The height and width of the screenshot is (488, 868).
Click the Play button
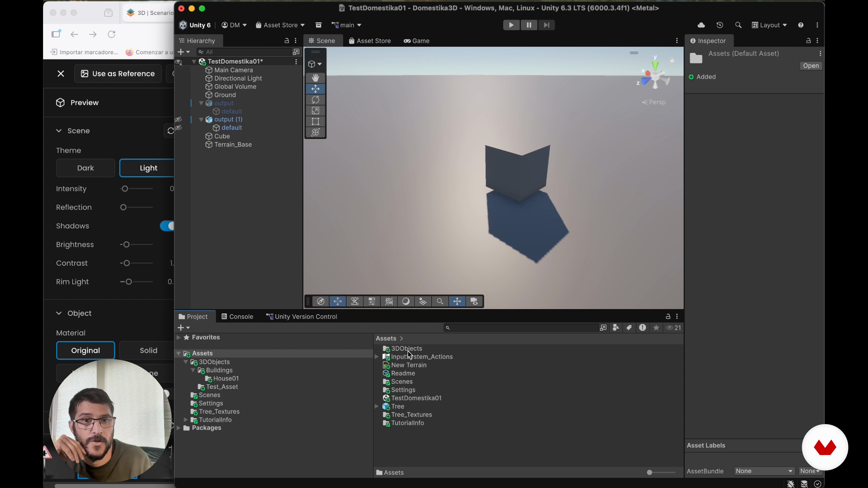pos(511,25)
